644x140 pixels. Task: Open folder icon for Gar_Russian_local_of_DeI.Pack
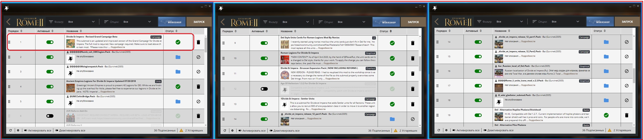(606, 71)
